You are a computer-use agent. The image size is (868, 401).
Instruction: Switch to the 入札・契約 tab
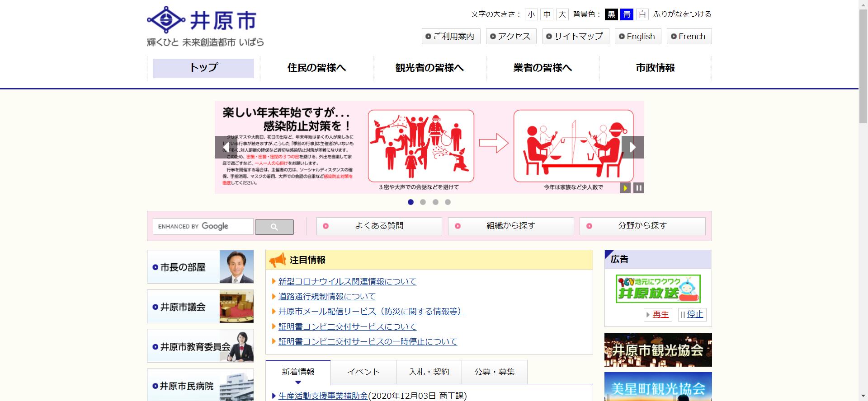429,372
